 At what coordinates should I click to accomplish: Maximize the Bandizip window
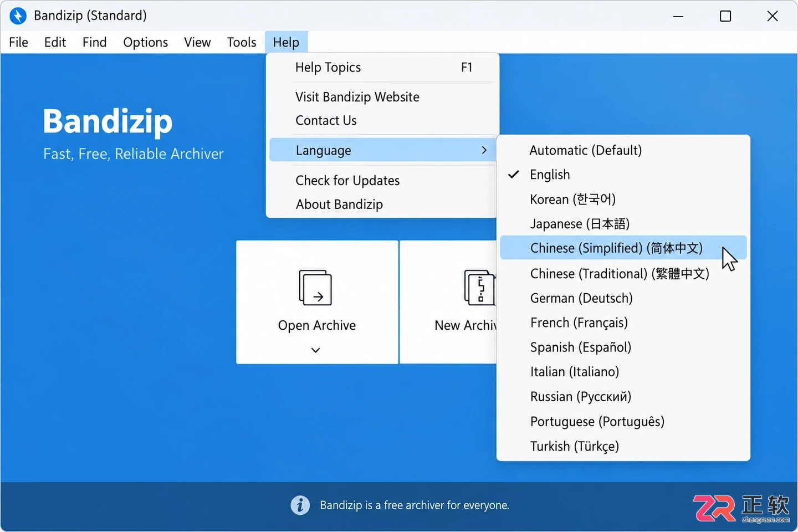(x=725, y=16)
